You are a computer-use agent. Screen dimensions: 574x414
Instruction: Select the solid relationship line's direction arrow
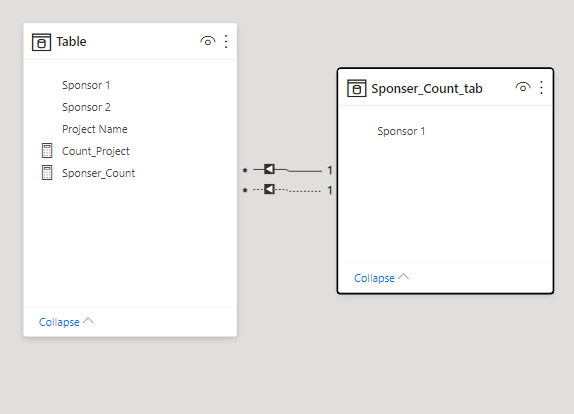[x=269, y=169]
